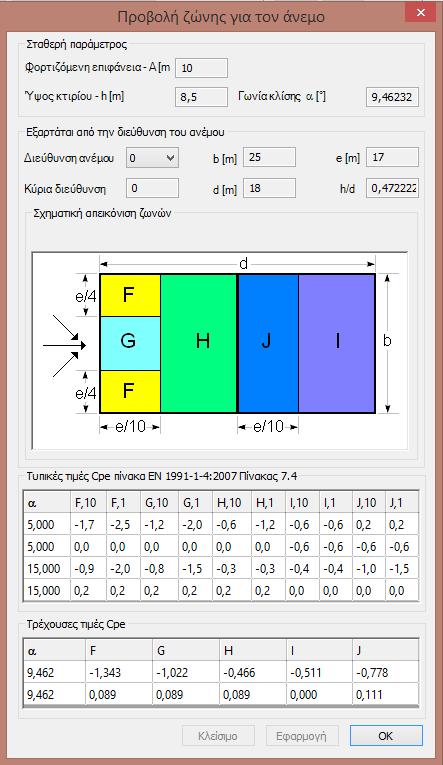Click the Κύρια διεύθυνση field
The image size is (443, 765).
tap(152, 188)
